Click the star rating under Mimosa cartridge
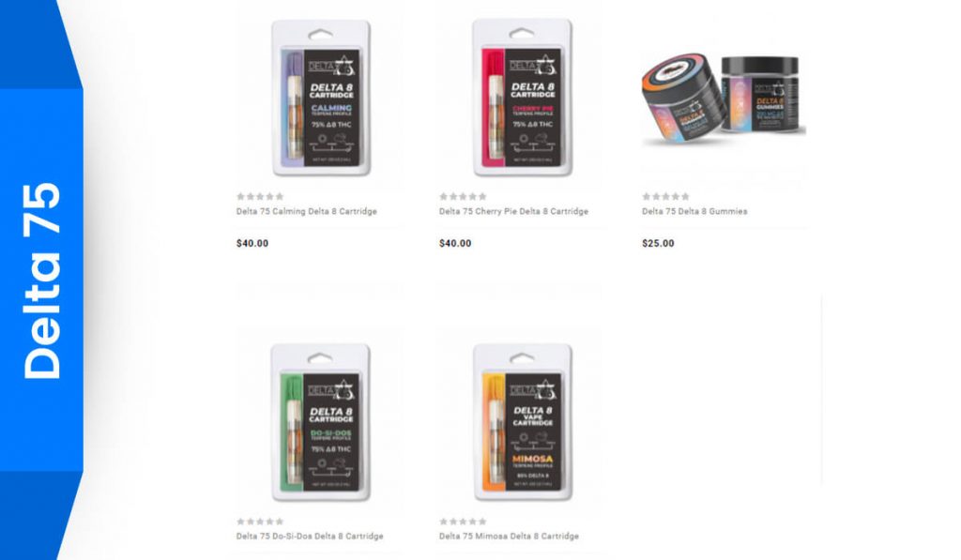 click(463, 522)
